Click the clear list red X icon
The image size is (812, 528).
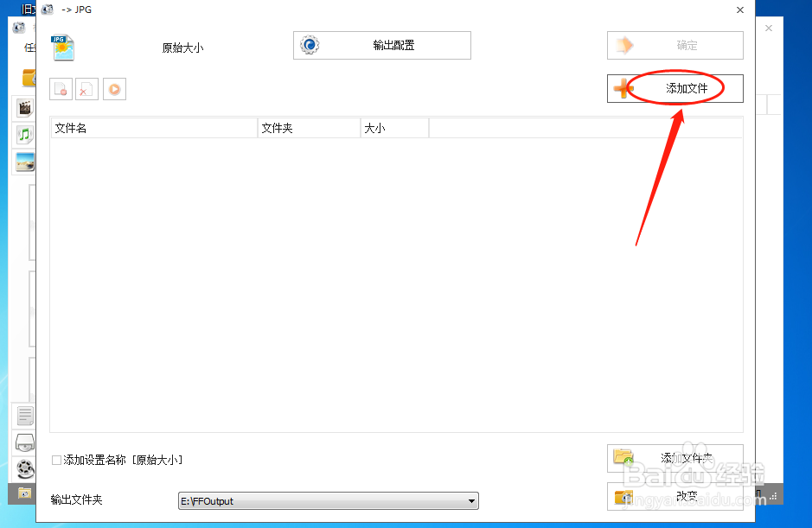pos(86,89)
